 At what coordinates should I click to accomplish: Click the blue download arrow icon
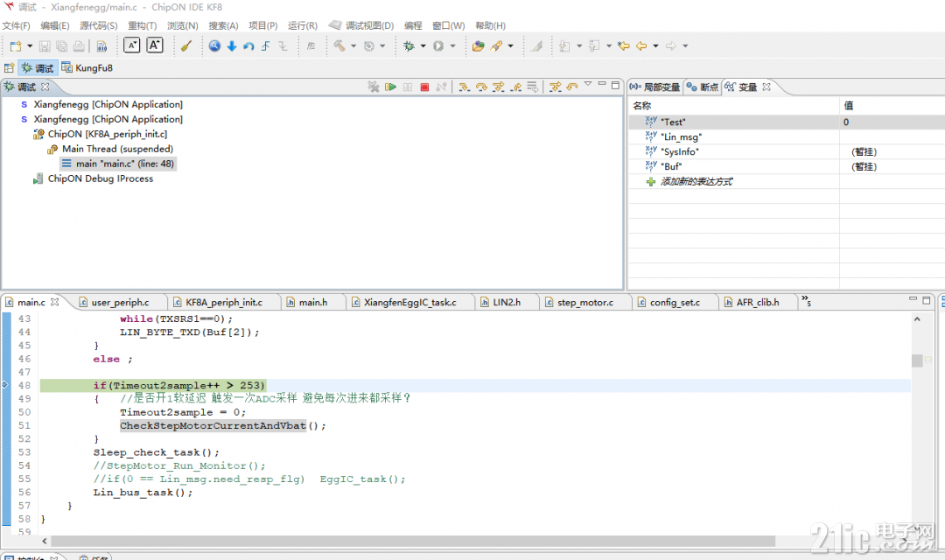(x=231, y=45)
